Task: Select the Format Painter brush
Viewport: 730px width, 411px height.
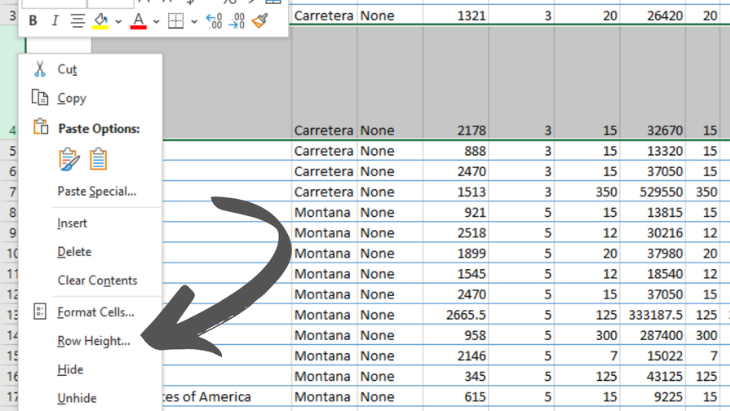Action: 260,21
